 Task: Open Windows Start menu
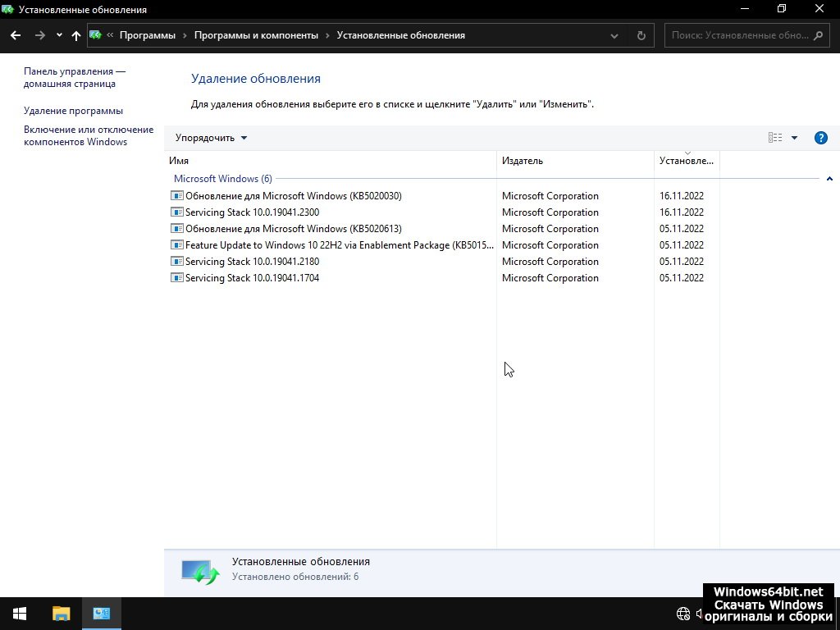(x=20, y=614)
